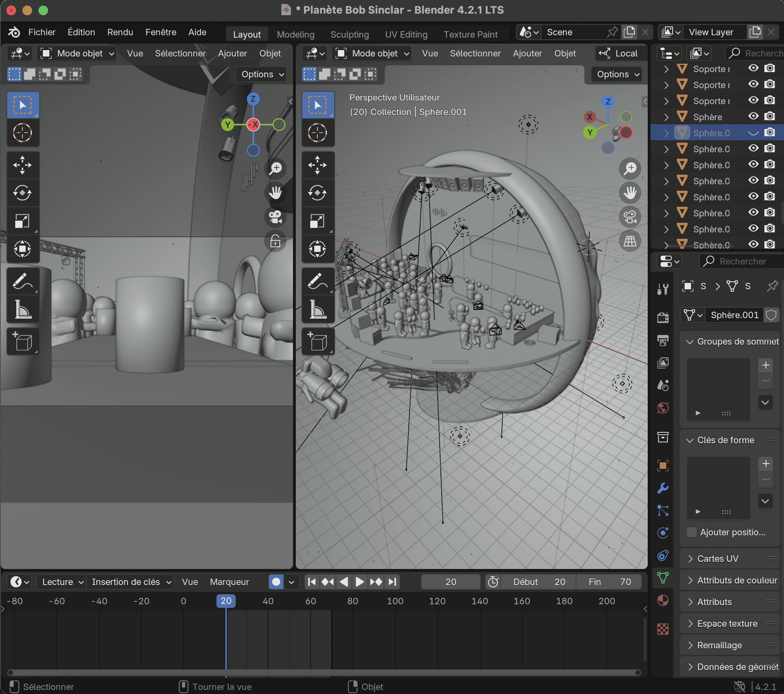Activate the Rotate tool in right viewport

pyautogui.click(x=317, y=193)
